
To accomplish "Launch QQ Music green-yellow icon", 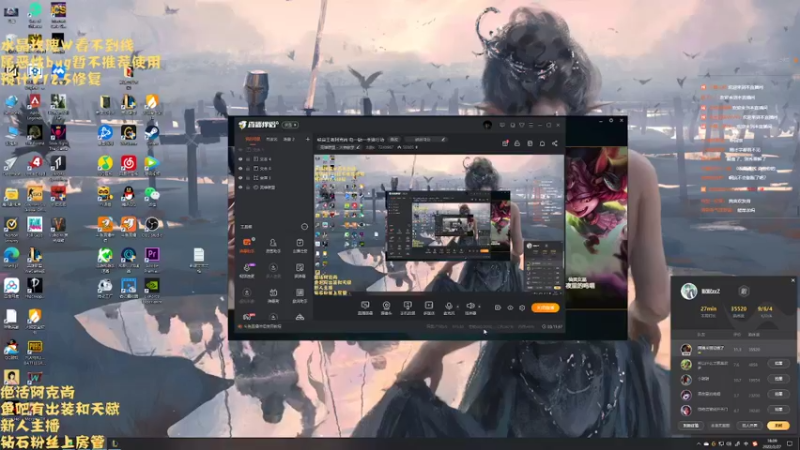I will click(x=105, y=163).
